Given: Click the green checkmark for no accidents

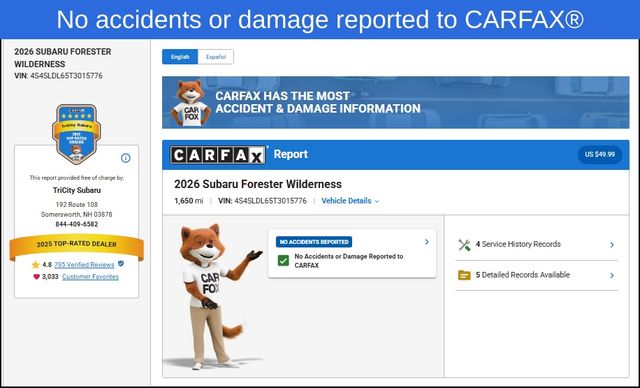Looking at the screenshot, I should click(283, 260).
